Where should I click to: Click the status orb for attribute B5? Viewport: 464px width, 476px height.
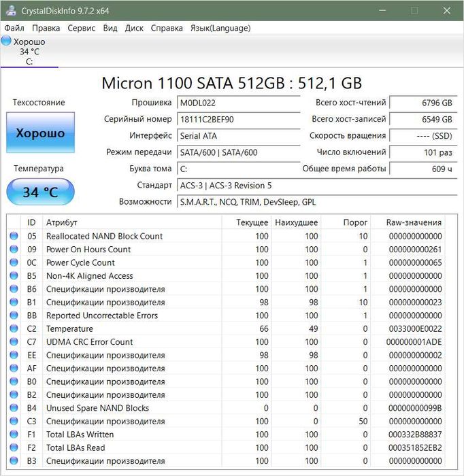click(14, 275)
